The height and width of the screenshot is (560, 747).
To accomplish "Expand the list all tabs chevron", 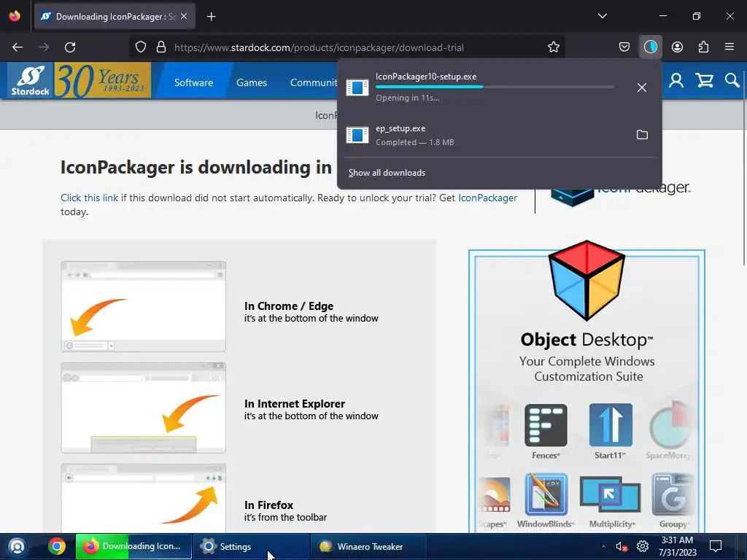I will coord(602,16).
